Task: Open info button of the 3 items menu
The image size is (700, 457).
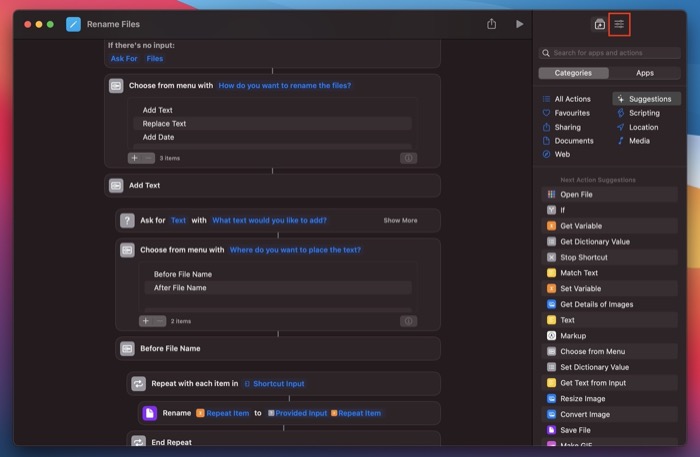Action: pyautogui.click(x=408, y=158)
